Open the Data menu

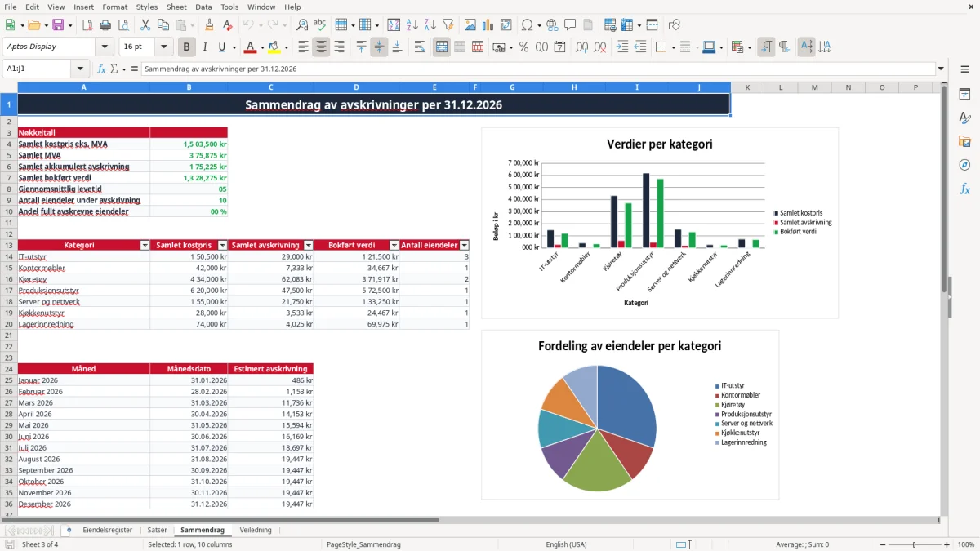[x=203, y=7]
